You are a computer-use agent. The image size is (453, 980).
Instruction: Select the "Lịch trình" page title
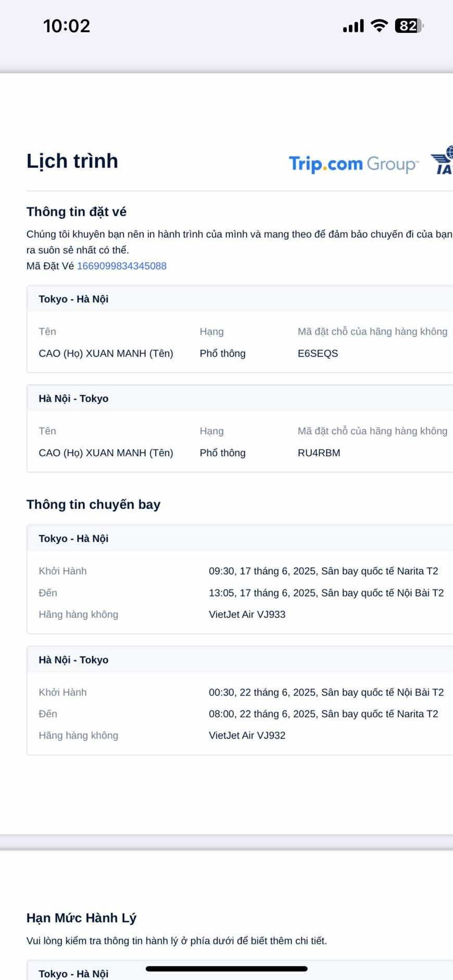(x=72, y=161)
